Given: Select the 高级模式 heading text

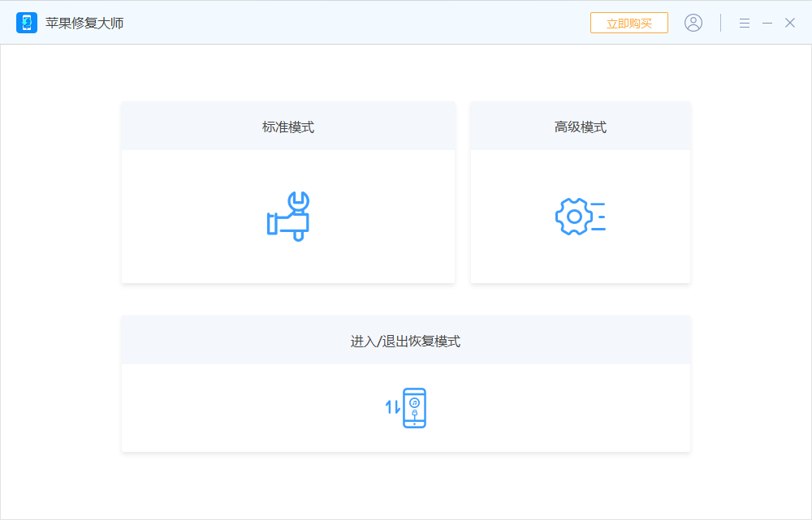Looking at the screenshot, I should (581, 127).
